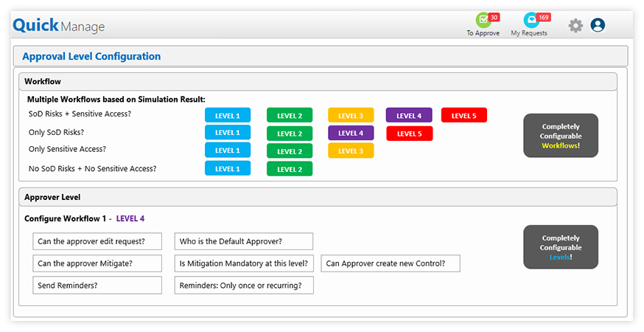The width and height of the screenshot is (644, 332).
Task: Collapse the Workflow section header
Action: click(318, 81)
